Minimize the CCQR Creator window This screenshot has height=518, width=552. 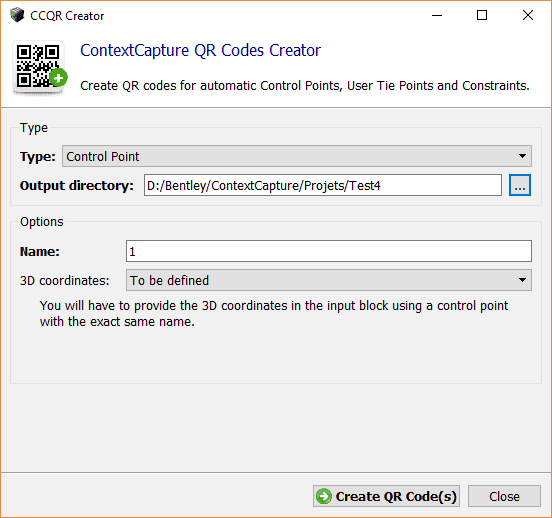pyautogui.click(x=437, y=15)
